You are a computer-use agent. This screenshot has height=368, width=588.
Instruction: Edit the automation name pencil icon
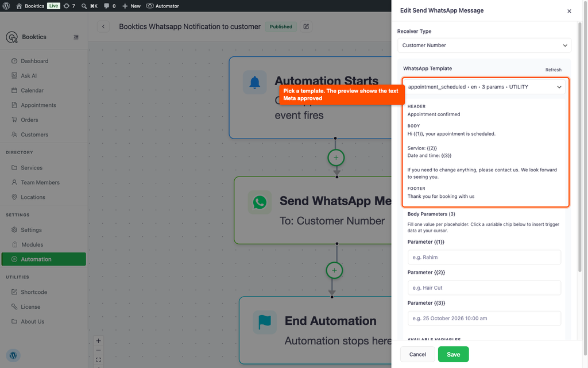(306, 26)
